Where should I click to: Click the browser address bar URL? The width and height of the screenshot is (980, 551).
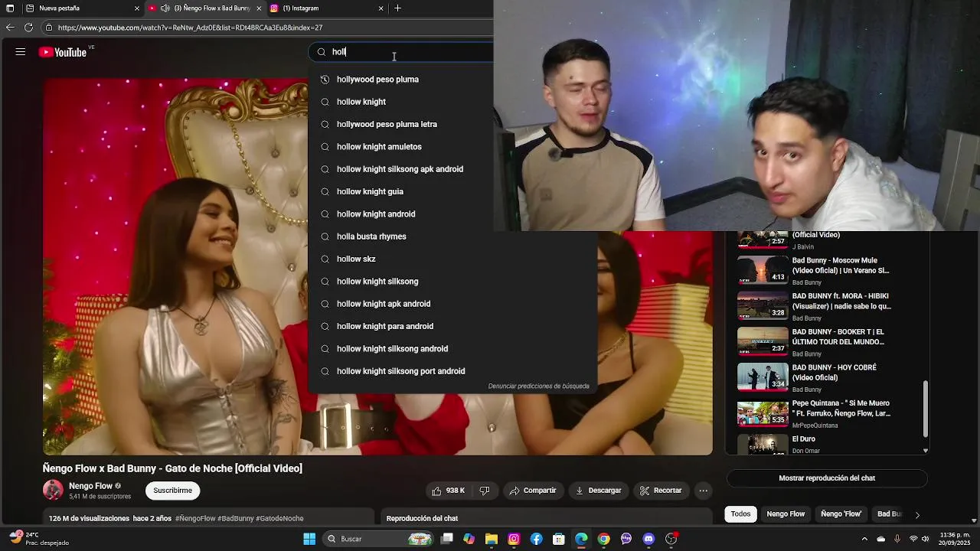tap(190, 28)
